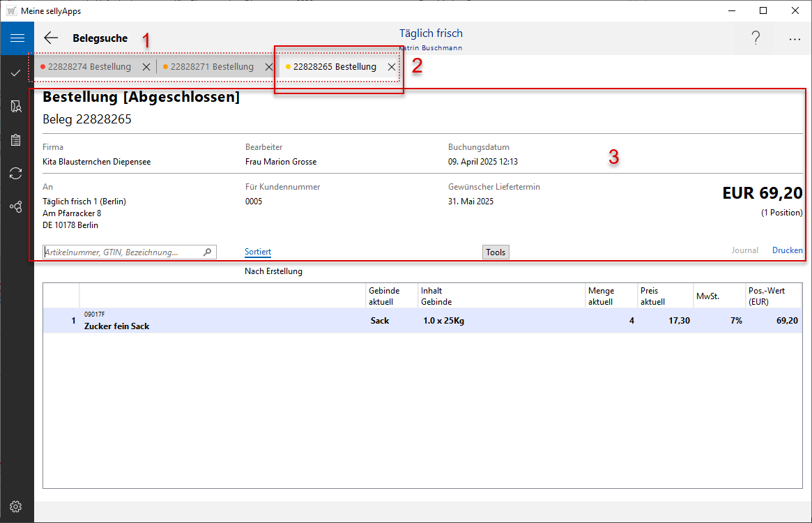This screenshot has width=812, height=523.
Task: Click the sync refresh sidebar icon
Action: 16,174
